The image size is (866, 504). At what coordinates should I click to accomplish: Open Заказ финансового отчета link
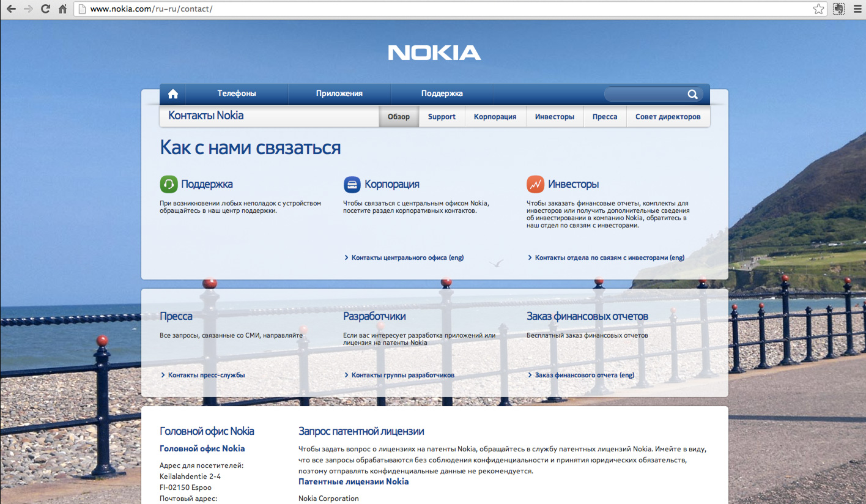point(585,375)
